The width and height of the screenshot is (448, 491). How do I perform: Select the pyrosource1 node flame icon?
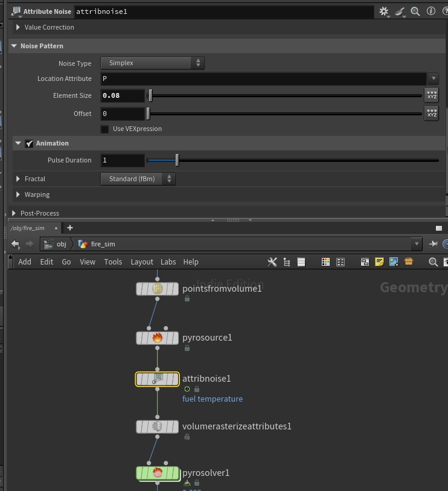tap(157, 338)
